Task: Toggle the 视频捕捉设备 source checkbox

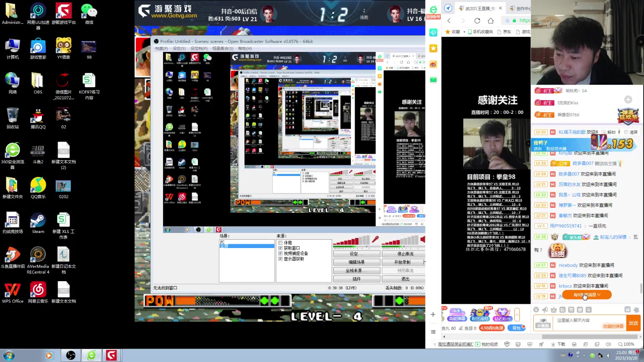Action: point(280,253)
